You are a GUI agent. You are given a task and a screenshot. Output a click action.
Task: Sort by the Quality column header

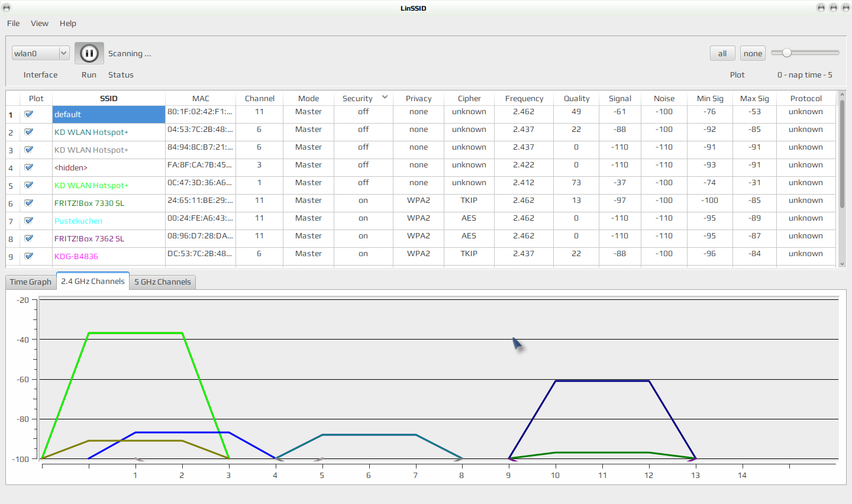(x=576, y=98)
